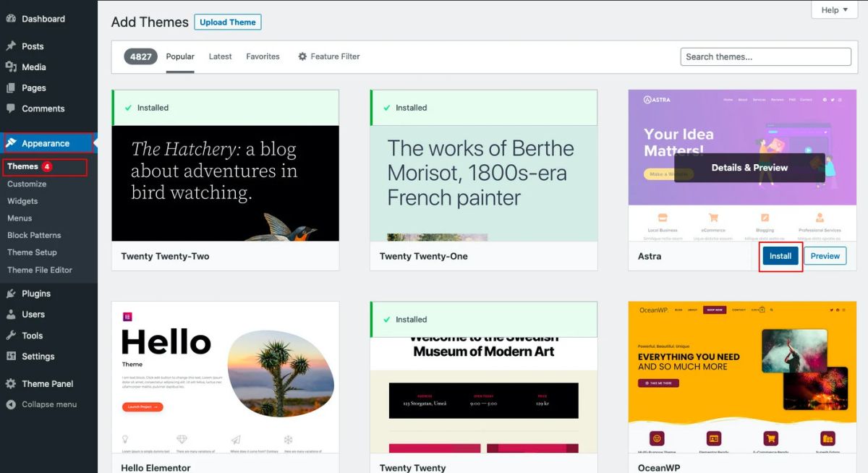Viewport: 868px width, 473px height.
Task: Click the Twenty Twenty-One theme name
Action: coord(424,256)
